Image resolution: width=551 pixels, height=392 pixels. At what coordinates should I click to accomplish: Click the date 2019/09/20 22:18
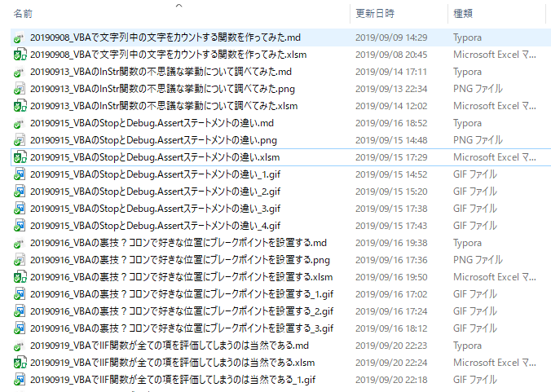tap(391, 380)
